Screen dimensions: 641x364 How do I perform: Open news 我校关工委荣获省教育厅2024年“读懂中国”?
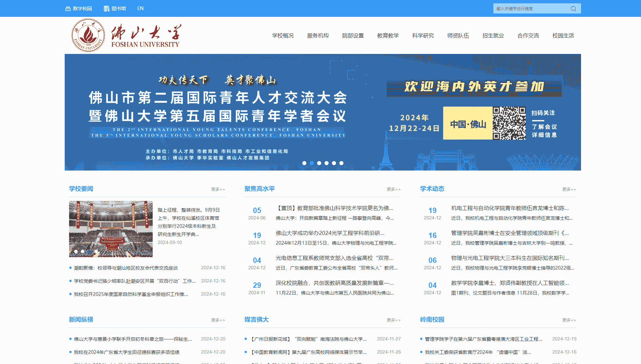click(x=478, y=352)
